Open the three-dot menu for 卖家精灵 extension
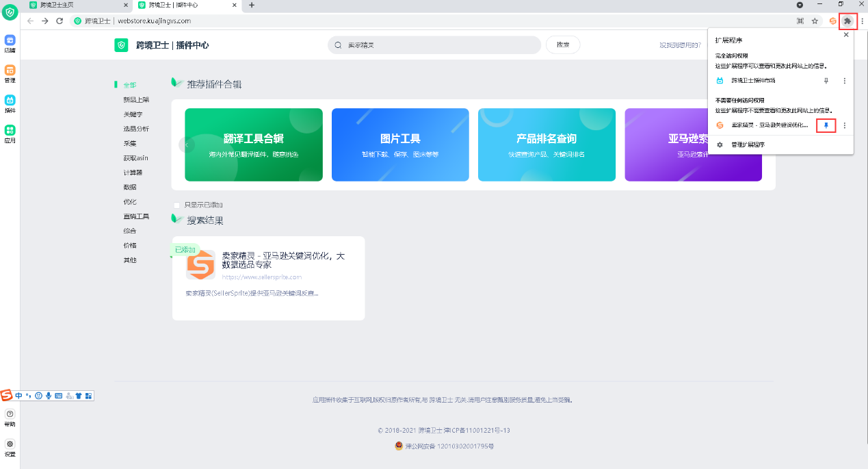Viewport: 868px width, 469px height. (843, 125)
